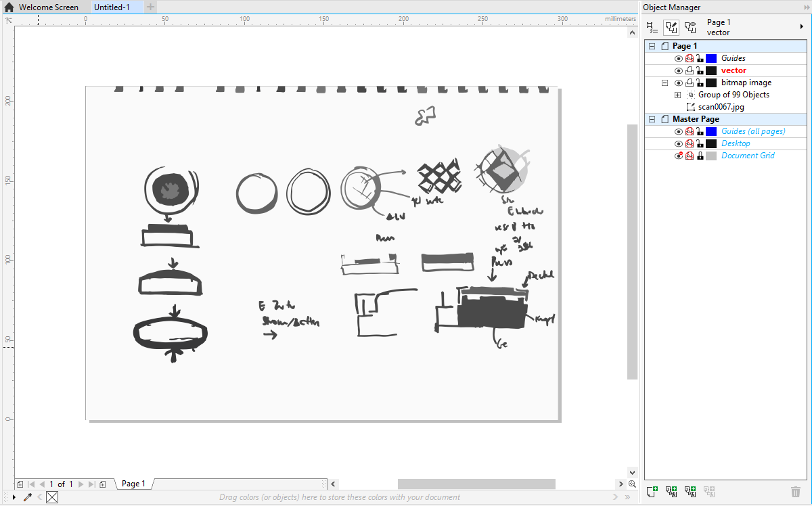Click the blue Guides layer color swatch

tap(711, 58)
